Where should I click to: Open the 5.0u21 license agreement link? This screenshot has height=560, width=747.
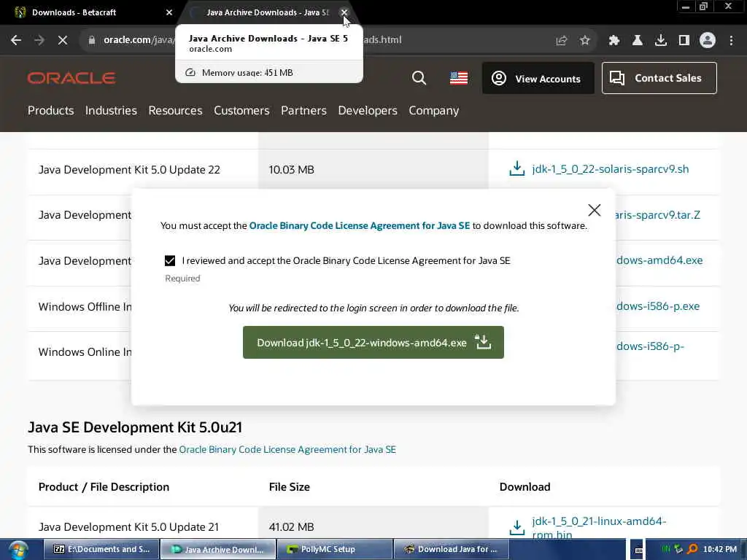tap(287, 449)
